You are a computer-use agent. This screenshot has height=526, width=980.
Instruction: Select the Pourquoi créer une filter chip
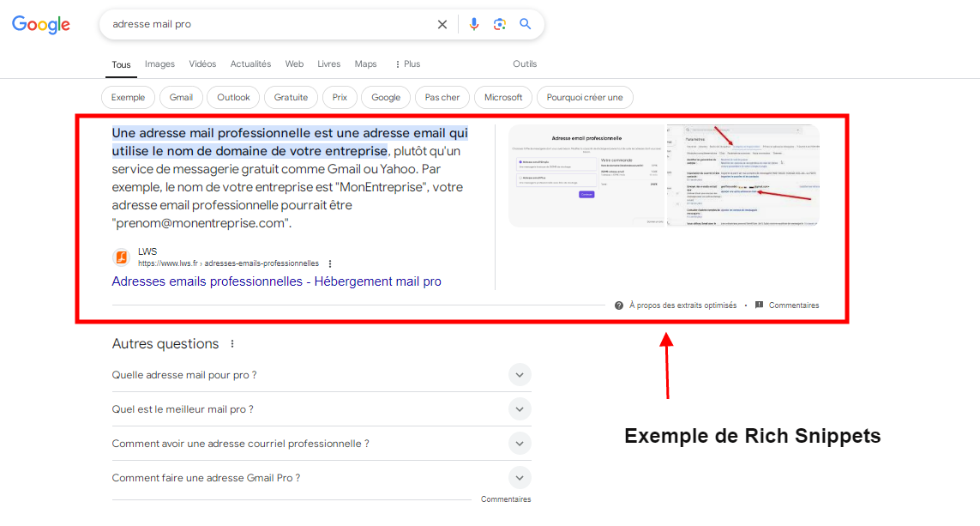(585, 97)
